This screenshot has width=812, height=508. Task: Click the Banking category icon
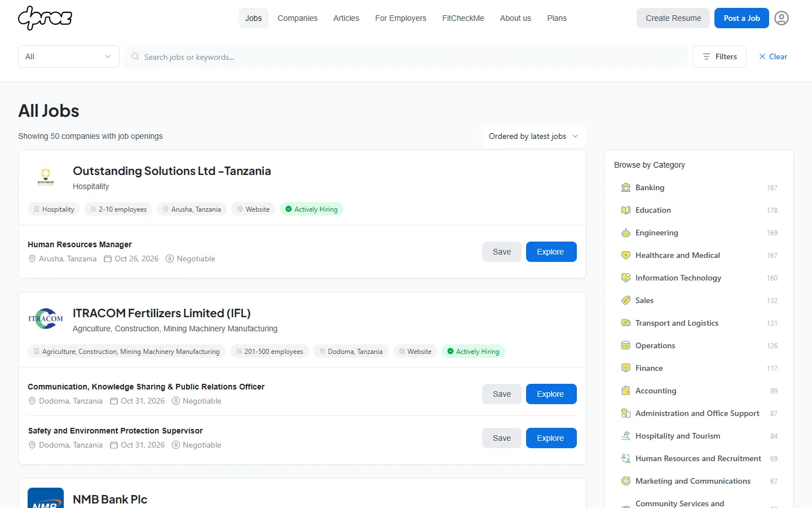pos(626,187)
